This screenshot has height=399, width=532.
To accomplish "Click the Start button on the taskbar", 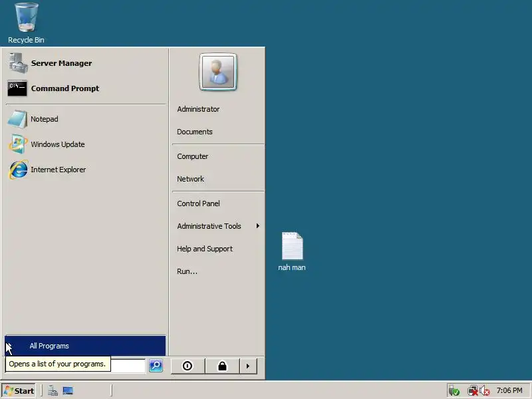I will 19,391.
